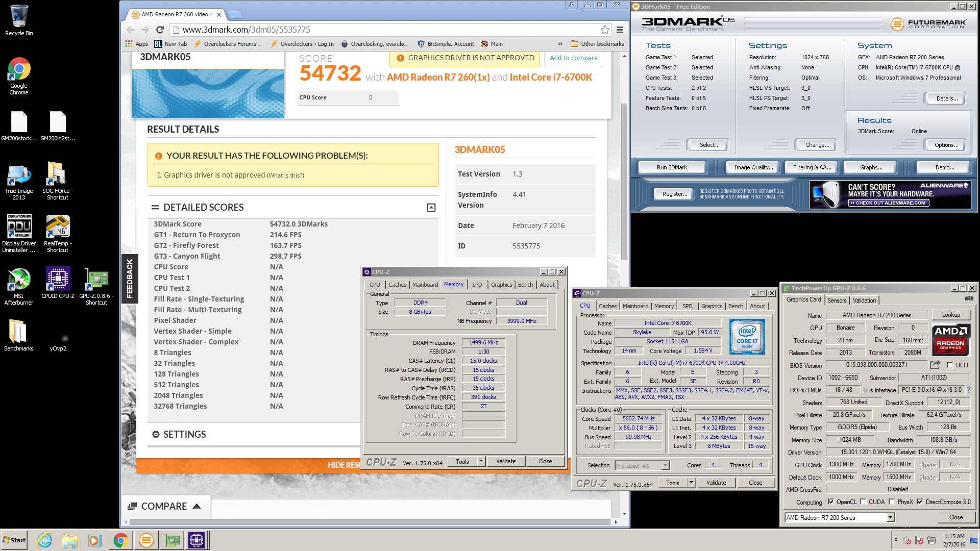Screen dimensions: 980x551
Task: Launch MSI Afterburner desktop icon
Action: (19, 286)
